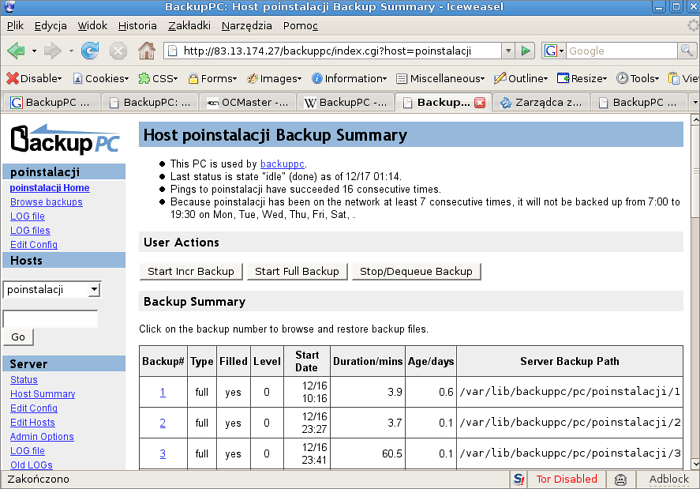Click the host search text field

coord(50,319)
